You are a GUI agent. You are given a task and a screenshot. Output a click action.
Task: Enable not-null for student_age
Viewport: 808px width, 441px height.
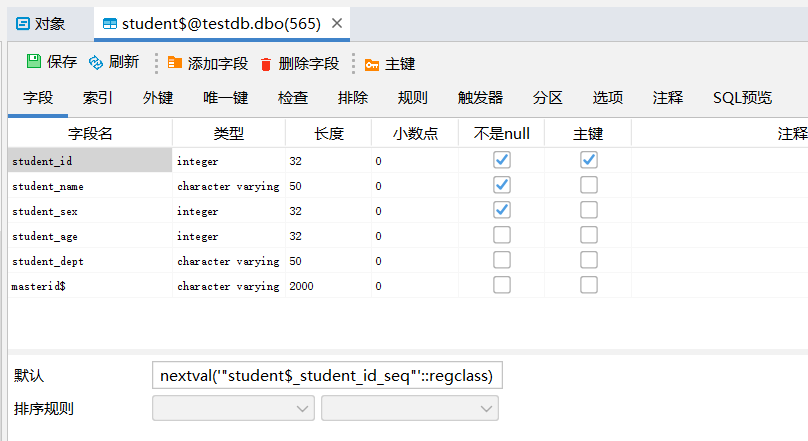pos(502,235)
